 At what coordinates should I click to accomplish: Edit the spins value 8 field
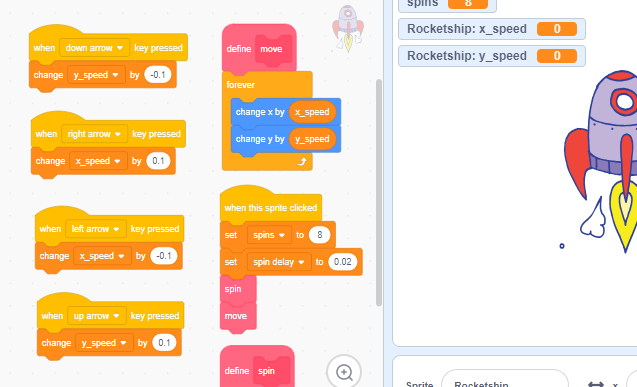tap(319, 235)
